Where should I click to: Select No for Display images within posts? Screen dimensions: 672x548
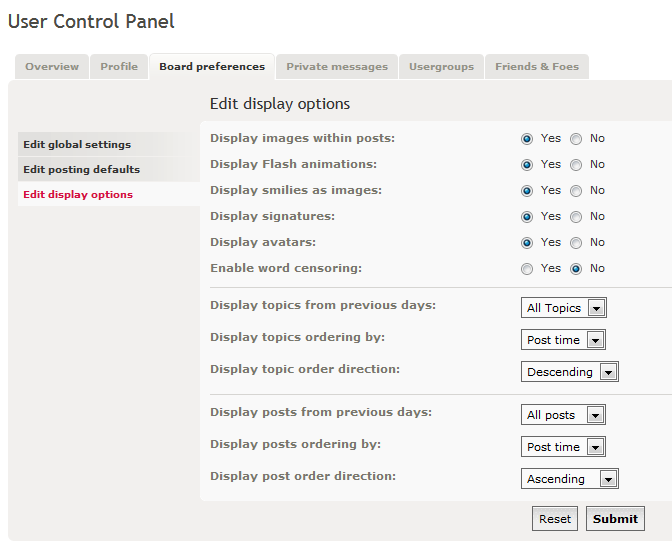[576, 139]
